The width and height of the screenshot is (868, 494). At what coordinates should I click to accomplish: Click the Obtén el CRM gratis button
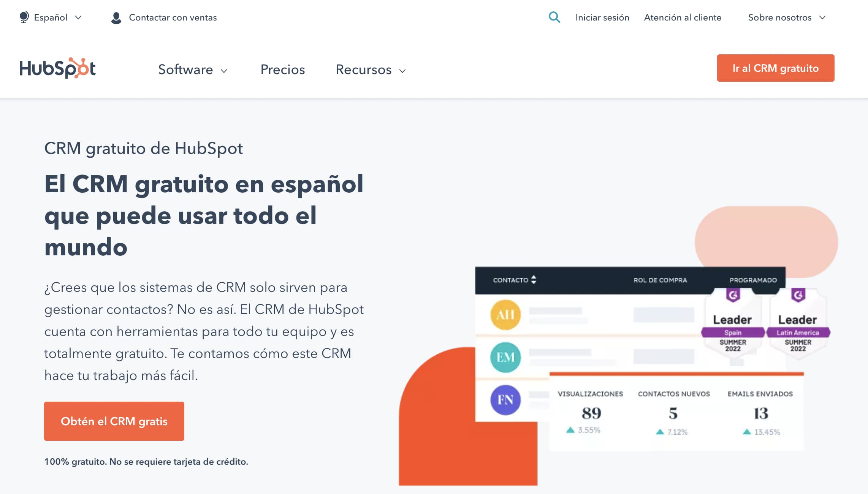[x=114, y=421]
